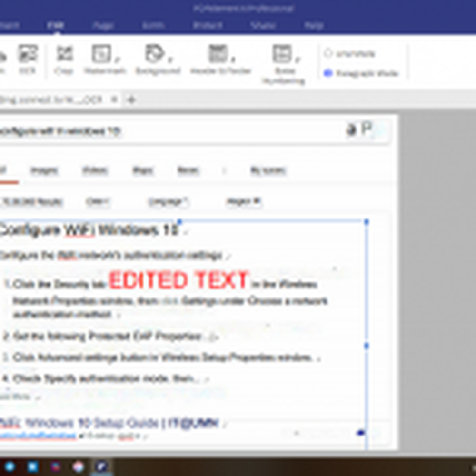Open the Watermark tool
Viewport: 476px width, 476px height.
[x=105, y=59]
